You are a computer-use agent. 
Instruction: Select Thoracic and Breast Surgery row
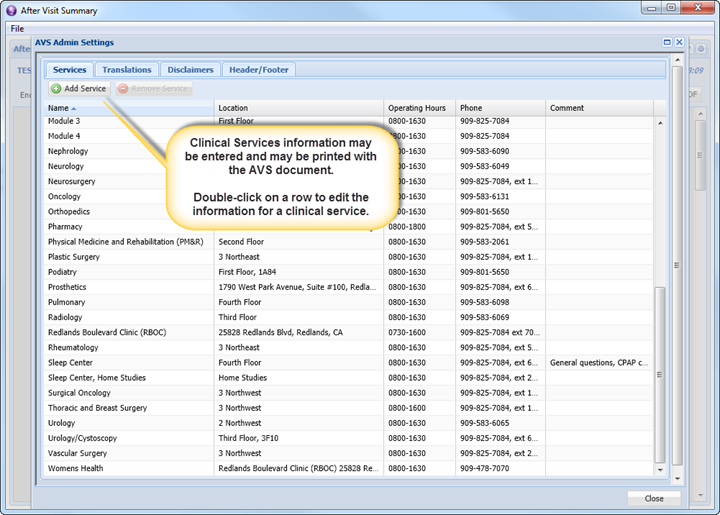[349, 408]
